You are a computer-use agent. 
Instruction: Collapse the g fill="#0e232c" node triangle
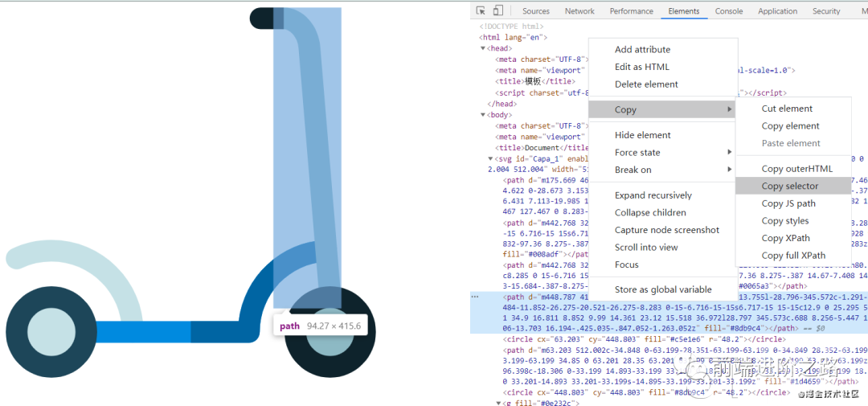click(498, 404)
